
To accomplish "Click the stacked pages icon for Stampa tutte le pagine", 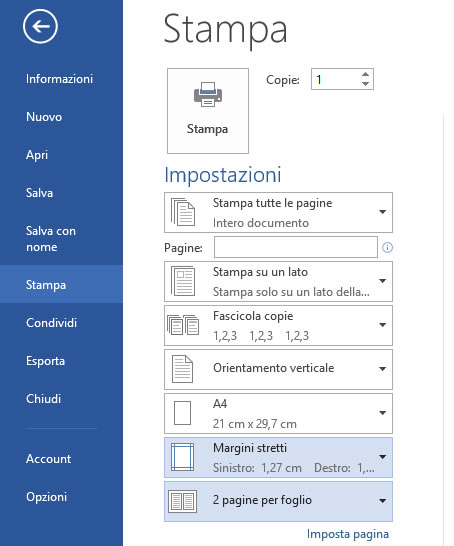I will [x=183, y=212].
